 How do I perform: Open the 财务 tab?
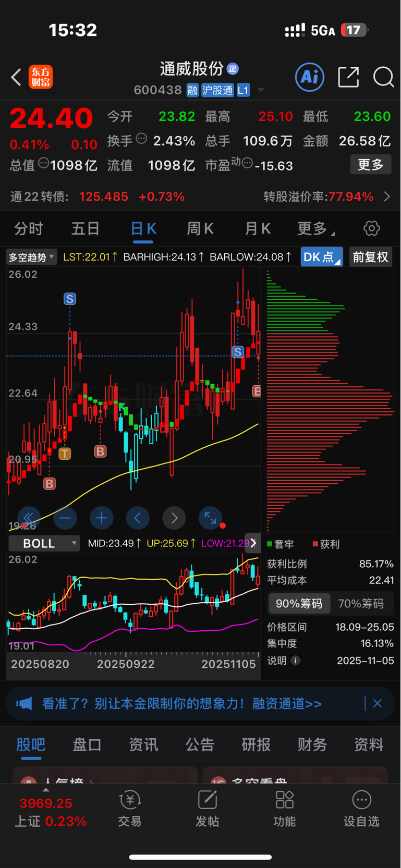point(312,744)
